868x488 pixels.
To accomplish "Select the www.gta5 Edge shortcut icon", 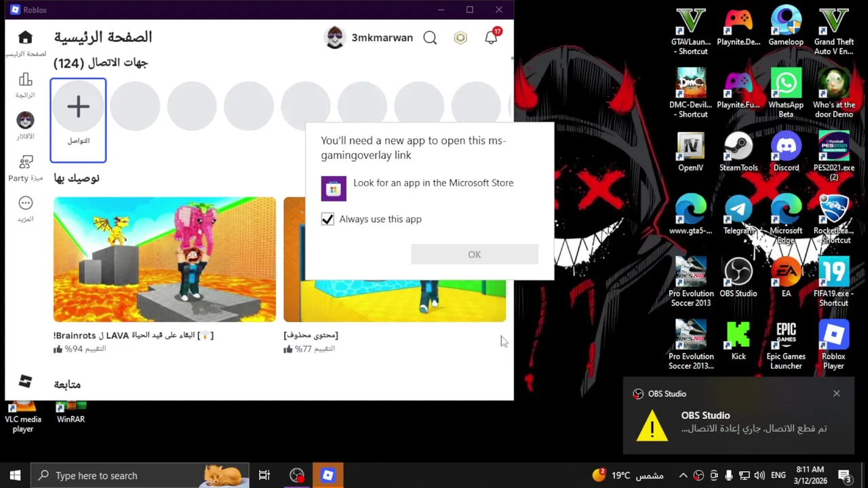I will [x=690, y=216].
